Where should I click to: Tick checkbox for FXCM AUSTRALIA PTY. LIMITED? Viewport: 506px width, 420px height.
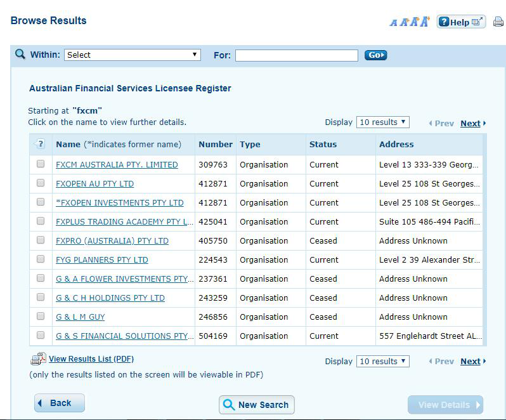point(41,164)
